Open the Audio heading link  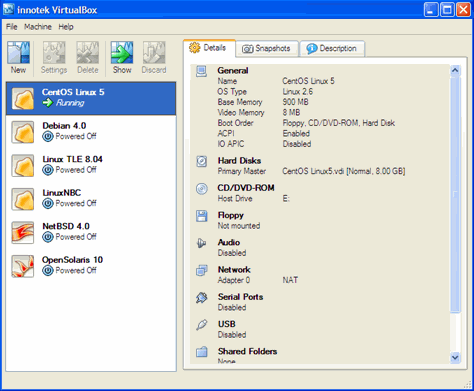[x=229, y=242]
